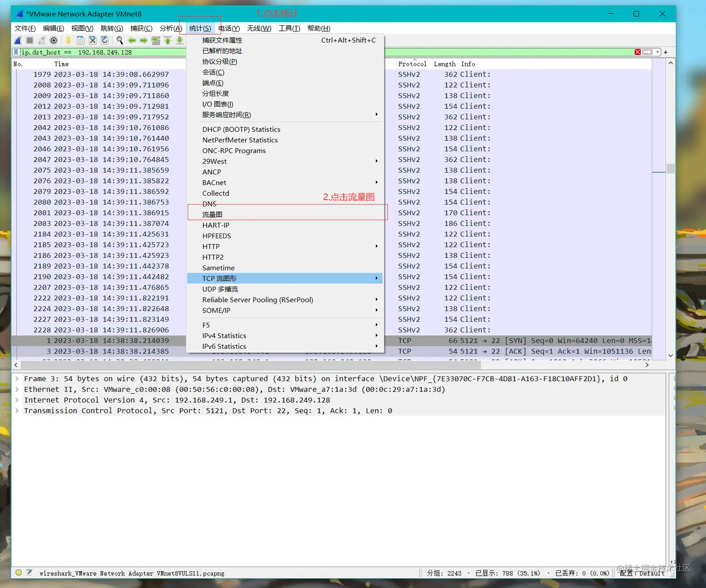Reload the capture file
706x588 pixels.
click(105, 41)
